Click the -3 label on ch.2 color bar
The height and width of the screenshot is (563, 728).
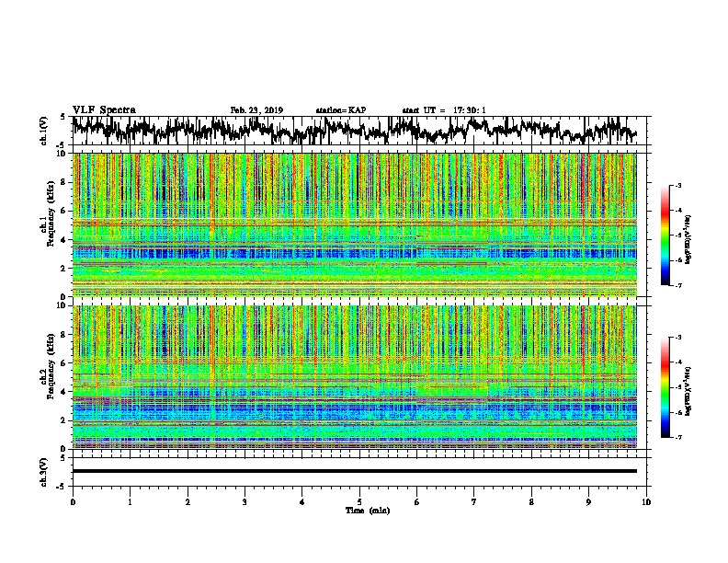coord(678,338)
